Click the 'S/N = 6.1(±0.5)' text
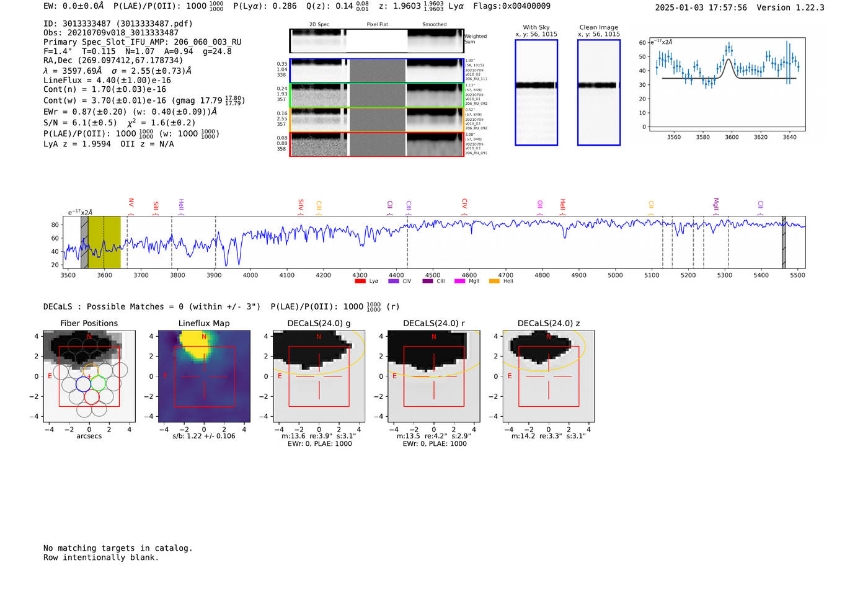This screenshot has width=868, height=591. 80,123
